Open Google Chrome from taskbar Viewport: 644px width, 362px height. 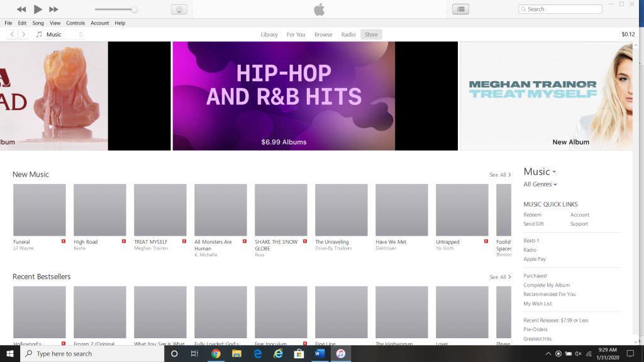click(216, 353)
